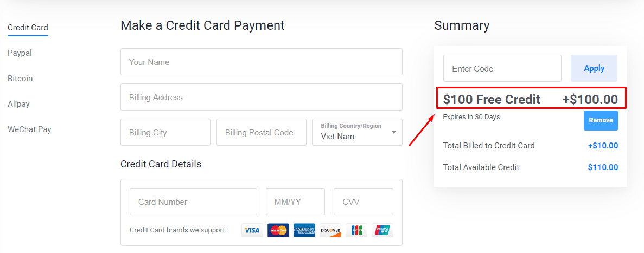Select the Credit Card payment tab
Image resolution: width=644 pixels, height=253 pixels.
tap(28, 28)
